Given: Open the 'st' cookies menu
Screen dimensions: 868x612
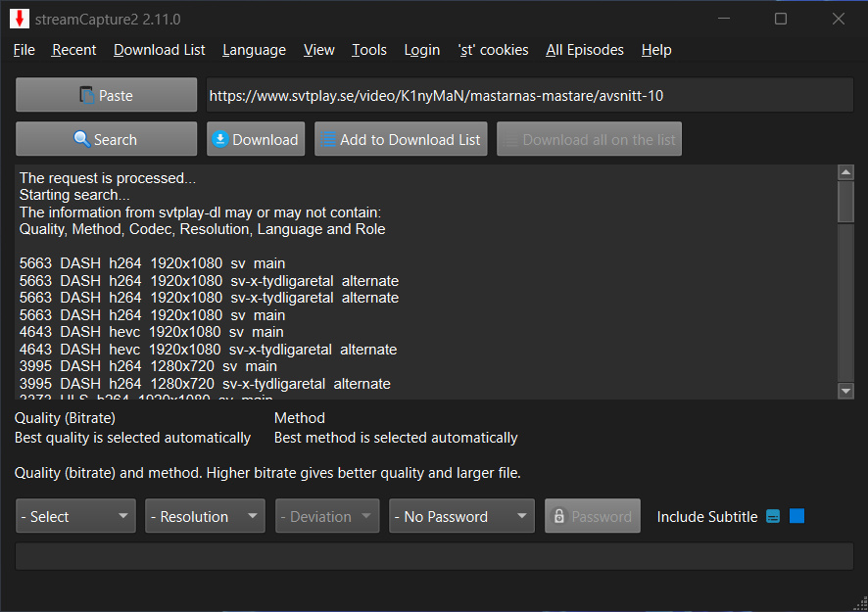Looking at the screenshot, I should pyautogui.click(x=493, y=50).
